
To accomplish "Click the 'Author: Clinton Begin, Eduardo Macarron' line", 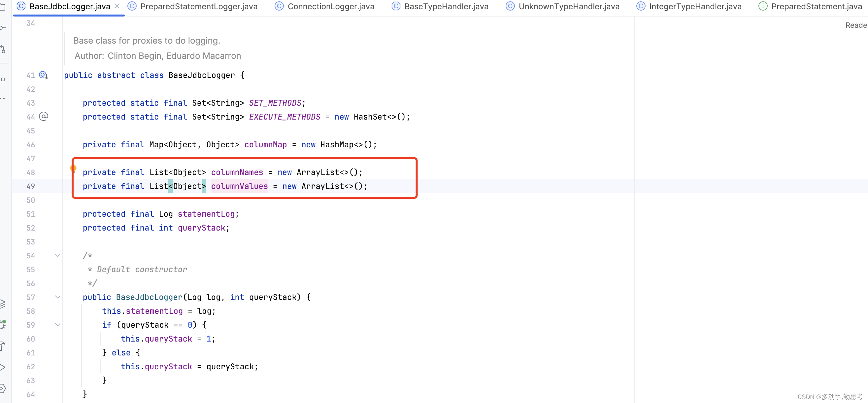I will [158, 55].
